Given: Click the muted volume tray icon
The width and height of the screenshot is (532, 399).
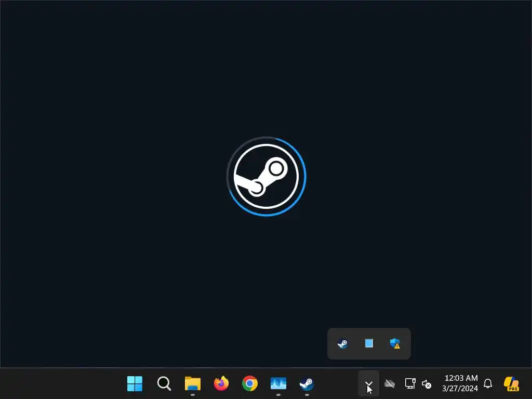Looking at the screenshot, I should point(427,384).
